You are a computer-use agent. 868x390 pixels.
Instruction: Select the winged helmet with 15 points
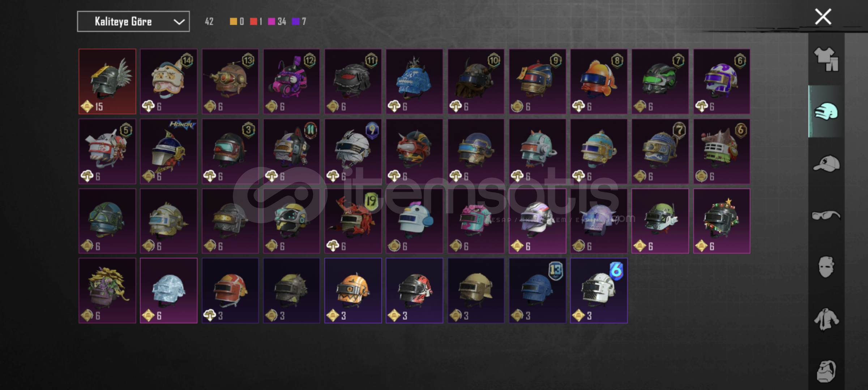tap(107, 82)
